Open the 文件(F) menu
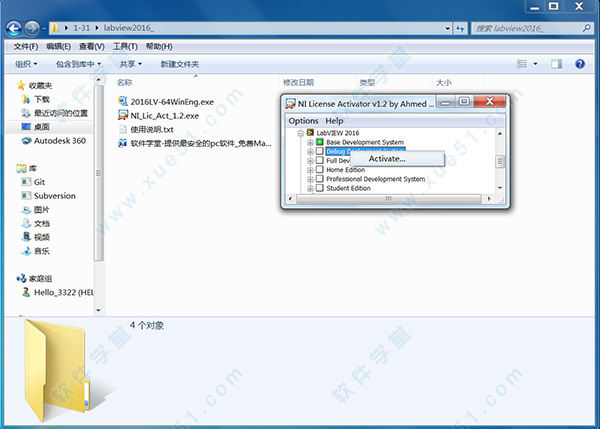600x429 pixels. (26, 46)
